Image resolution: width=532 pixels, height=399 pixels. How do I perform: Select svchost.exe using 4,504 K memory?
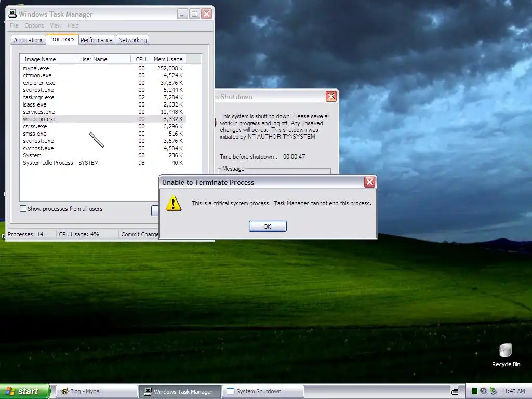103,148
